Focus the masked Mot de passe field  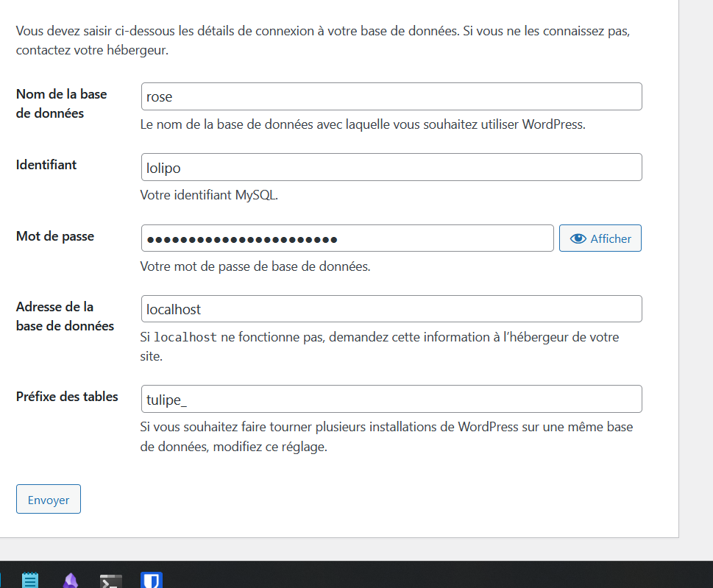click(347, 238)
